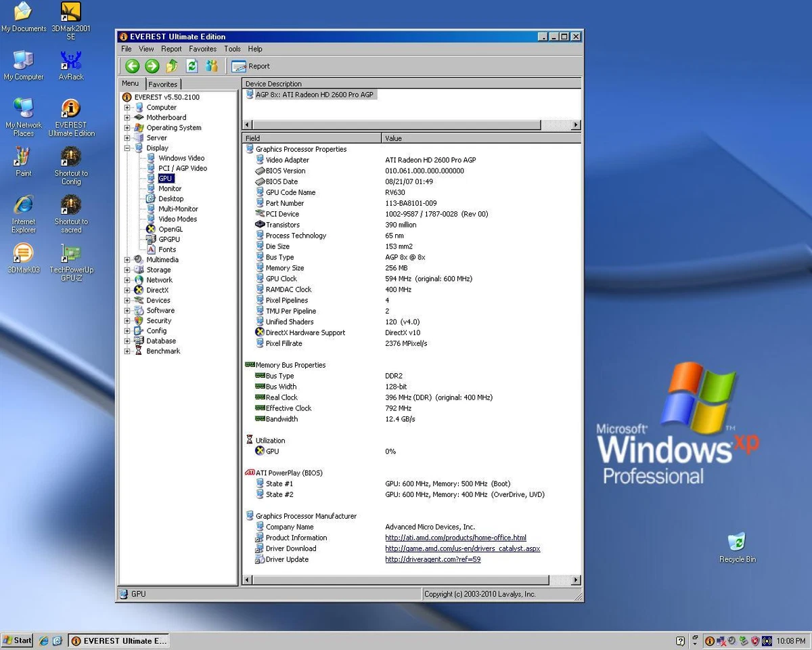Viewport: 812px width, 650px height.
Task: Expand the Motherboard tree node
Action: tap(127, 118)
